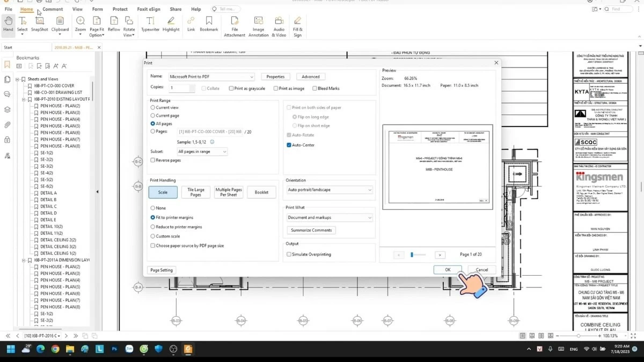Select the File Attachment tool
644x362 pixels.
click(x=235, y=24)
